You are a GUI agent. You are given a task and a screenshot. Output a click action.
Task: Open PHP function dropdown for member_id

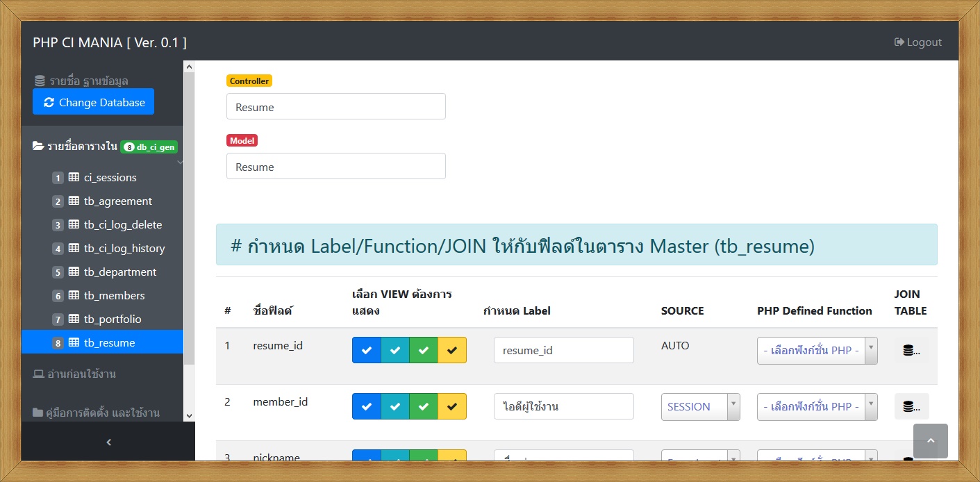pos(817,406)
